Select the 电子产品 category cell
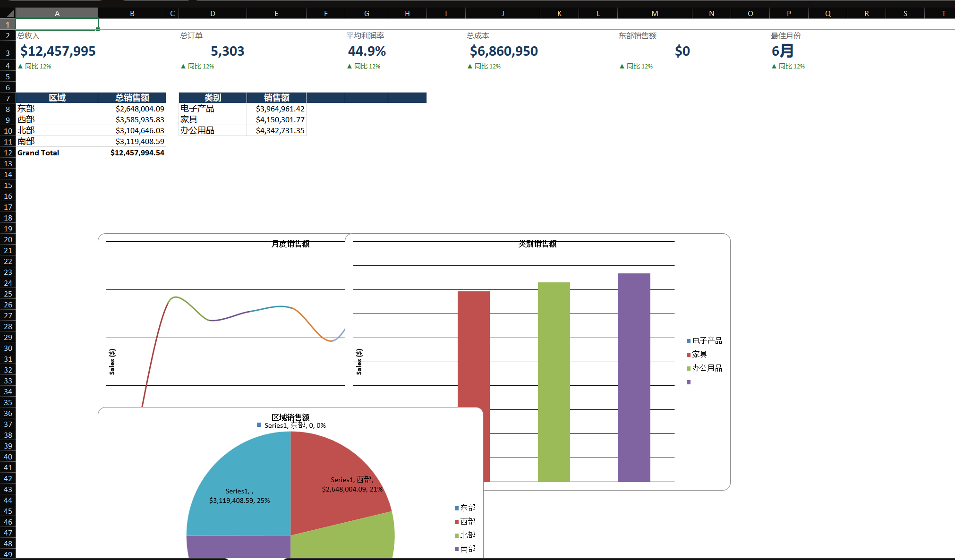 coord(213,109)
